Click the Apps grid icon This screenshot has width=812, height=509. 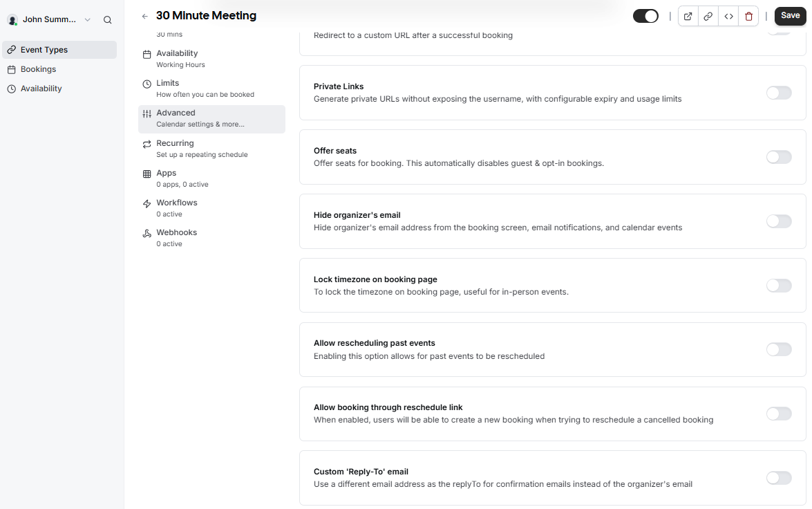coord(147,174)
